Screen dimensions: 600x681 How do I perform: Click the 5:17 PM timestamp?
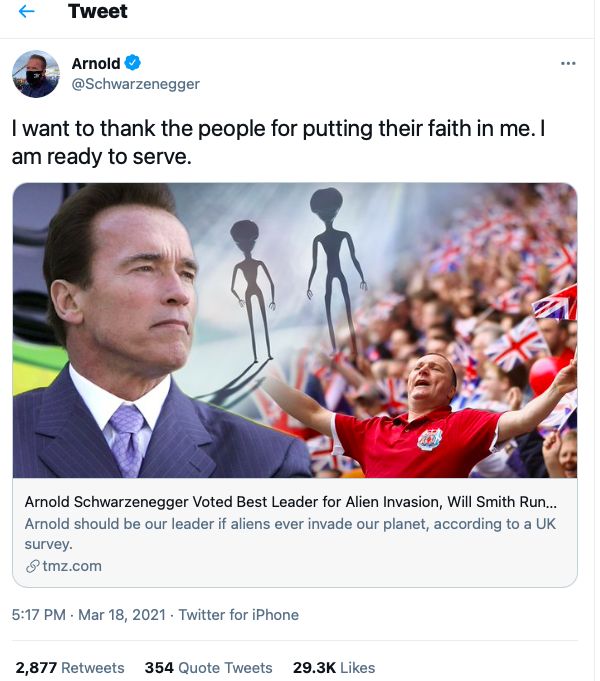click(x=38, y=615)
